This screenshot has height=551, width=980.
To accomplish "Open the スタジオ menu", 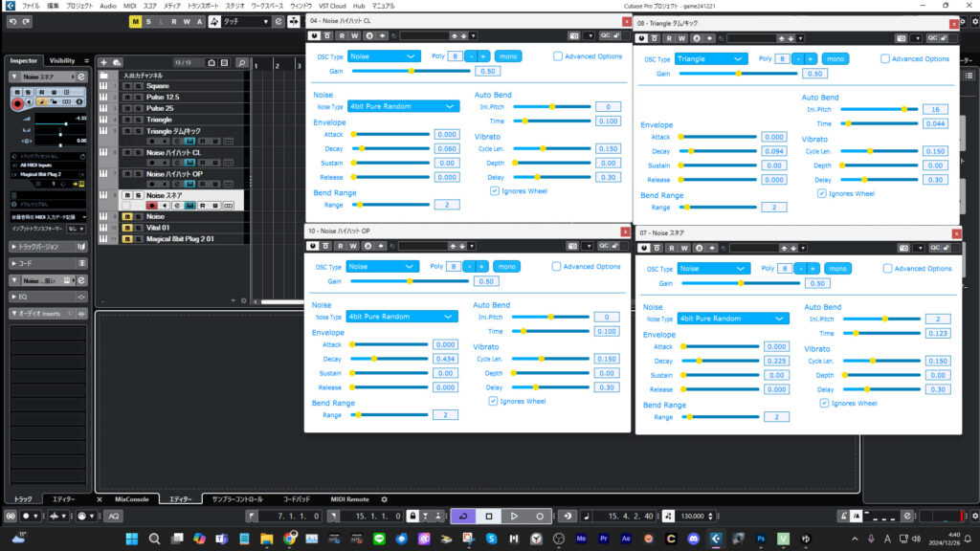I will point(234,6).
